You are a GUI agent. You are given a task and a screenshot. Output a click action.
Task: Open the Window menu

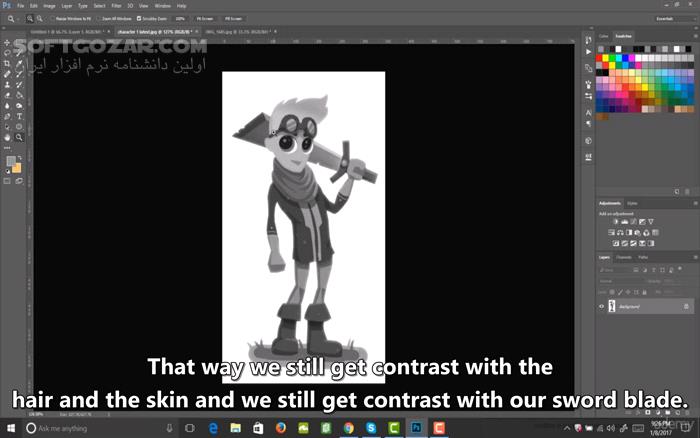162,6
